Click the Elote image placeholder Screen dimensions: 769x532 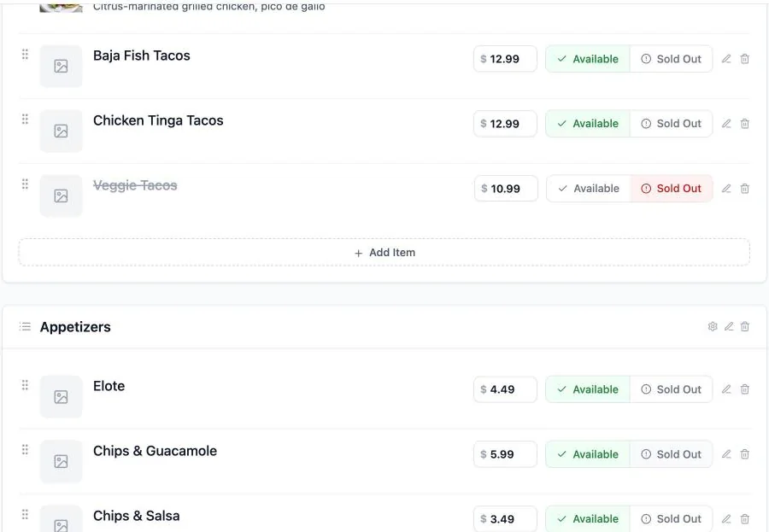coord(61,397)
